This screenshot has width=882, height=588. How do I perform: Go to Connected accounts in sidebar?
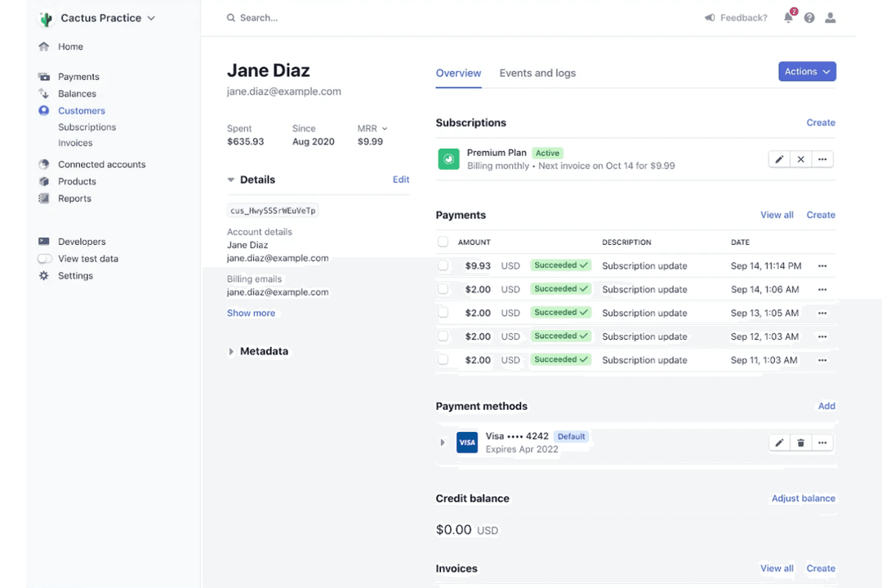[x=102, y=164]
